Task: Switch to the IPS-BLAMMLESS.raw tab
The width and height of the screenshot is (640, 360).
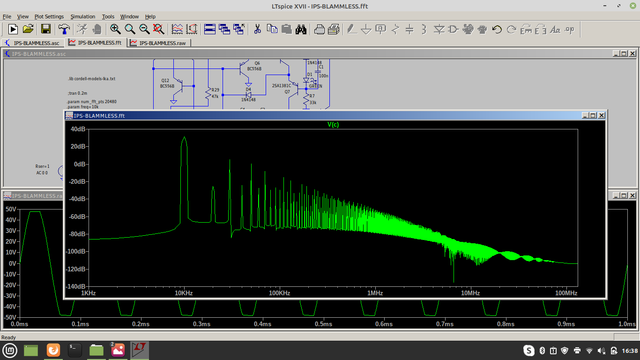Action: click(159, 42)
